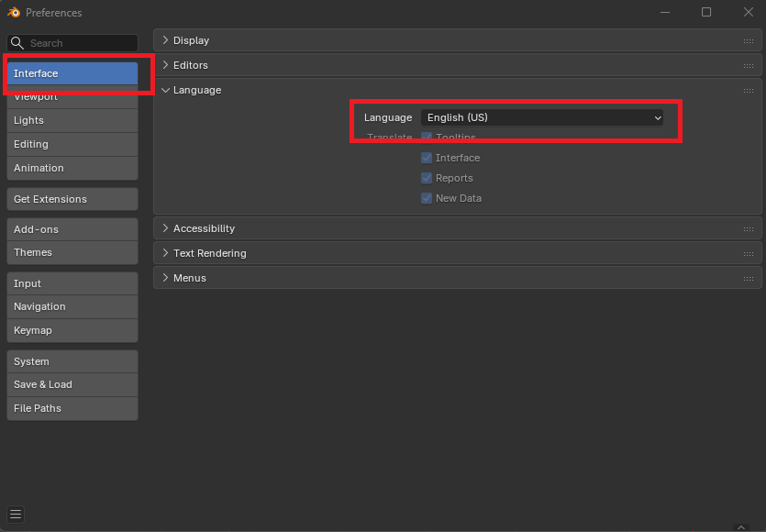Click the Search input field

(81, 43)
